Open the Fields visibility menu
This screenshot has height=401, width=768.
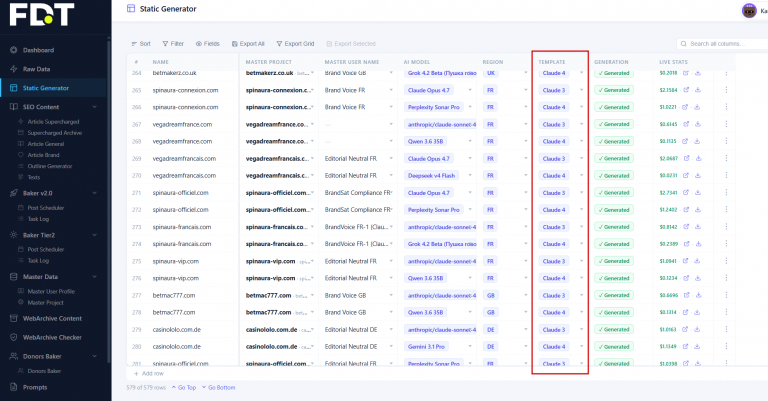pyautogui.click(x=208, y=44)
